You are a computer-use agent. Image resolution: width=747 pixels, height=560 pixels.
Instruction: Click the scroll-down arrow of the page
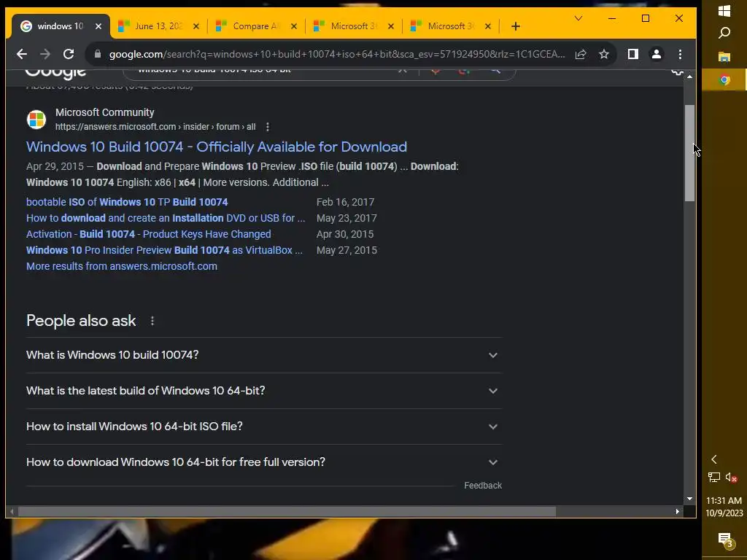point(689,499)
